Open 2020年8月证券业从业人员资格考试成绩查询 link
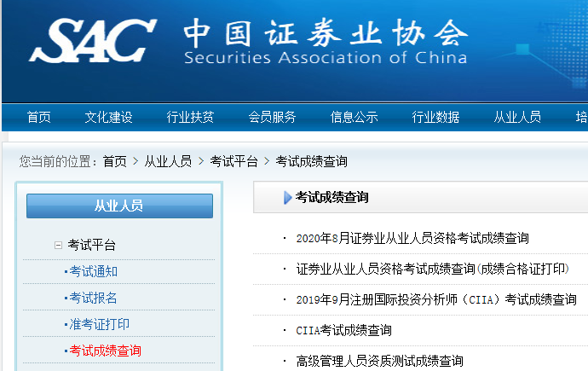This screenshot has height=371, width=588. (412, 238)
